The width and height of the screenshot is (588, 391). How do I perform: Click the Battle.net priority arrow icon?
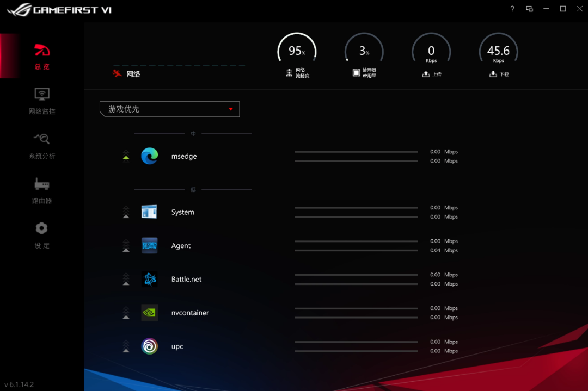click(126, 279)
